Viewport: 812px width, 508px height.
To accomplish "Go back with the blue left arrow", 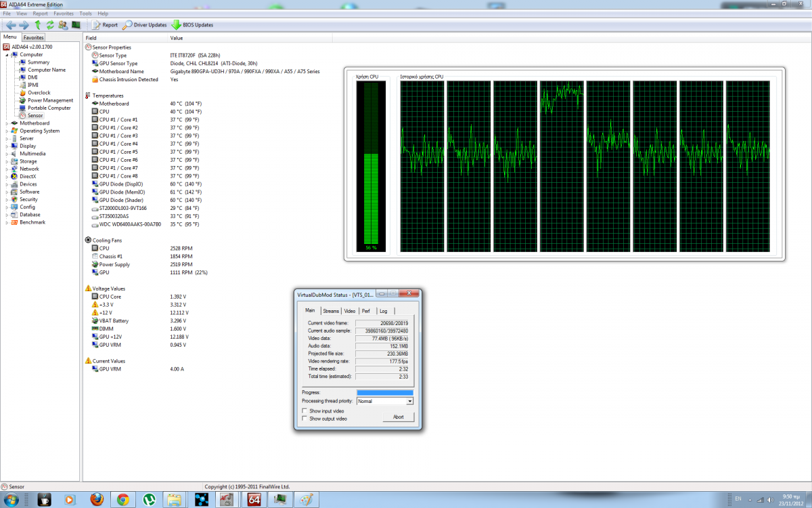I will point(11,25).
